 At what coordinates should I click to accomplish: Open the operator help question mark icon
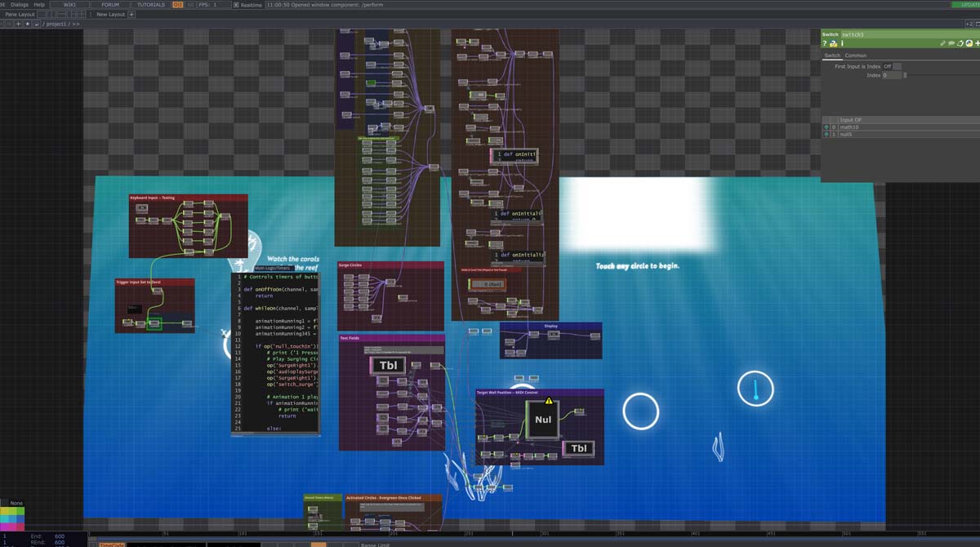coord(824,43)
